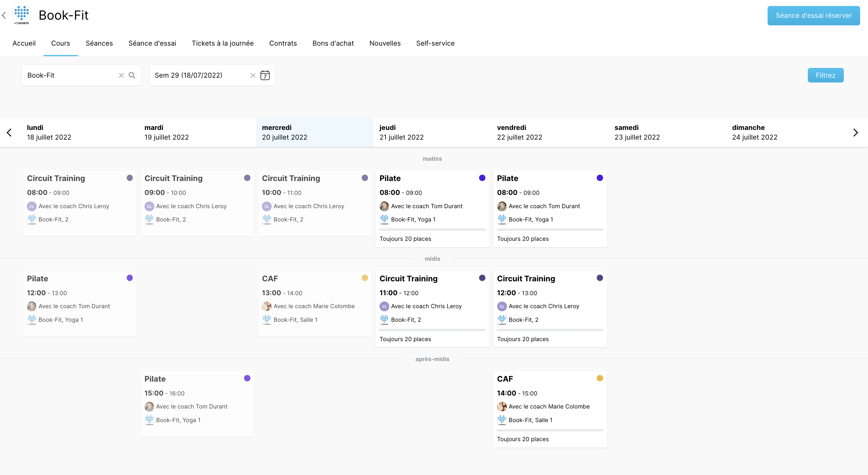The image size is (868, 475).
Task: Go to next week arrow
Action: [x=855, y=132]
